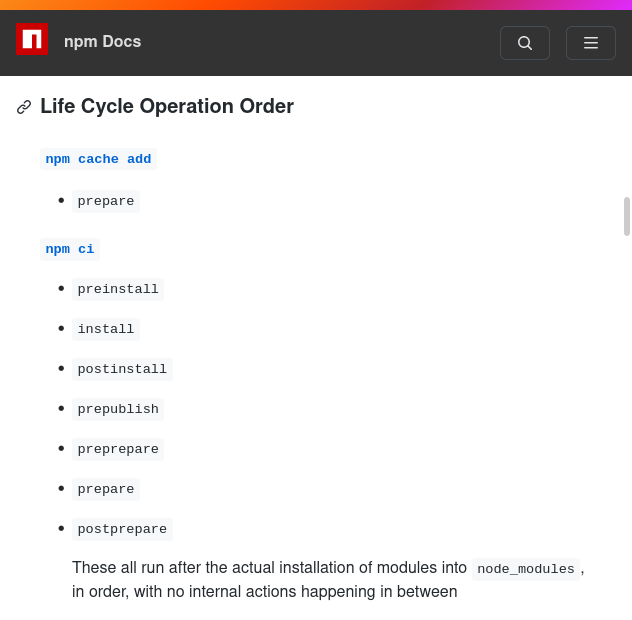
Task: Select the 'install' code item
Action: click(x=106, y=329)
